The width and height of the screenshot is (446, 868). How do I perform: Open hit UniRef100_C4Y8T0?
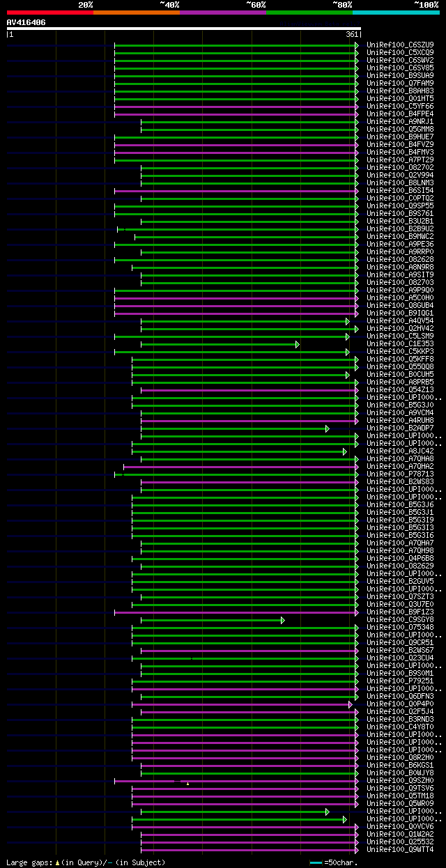point(400,727)
